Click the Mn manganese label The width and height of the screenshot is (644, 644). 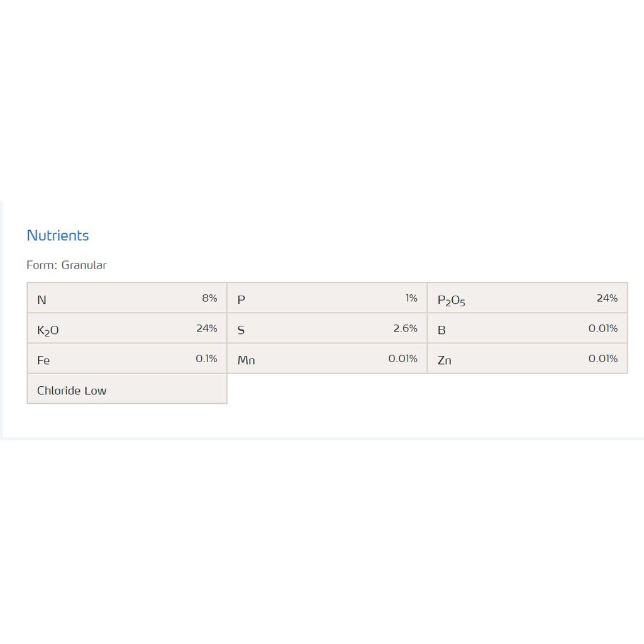[247, 360]
